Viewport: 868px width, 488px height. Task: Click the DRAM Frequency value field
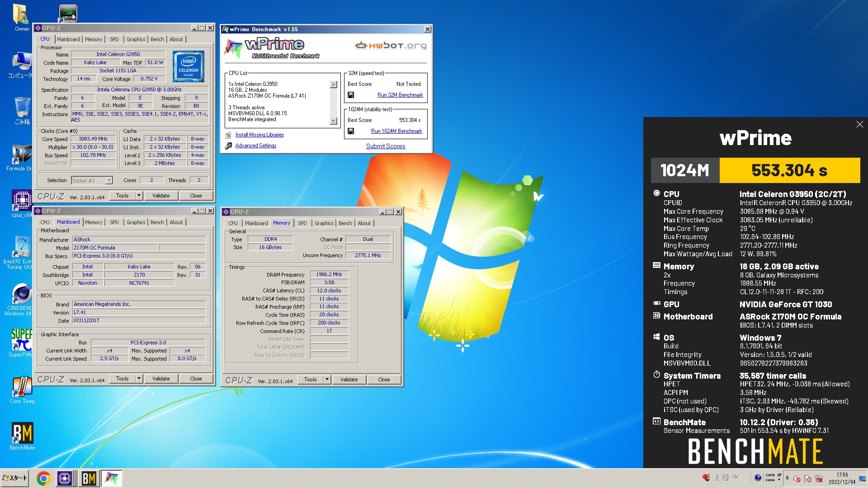click(329, 274)
